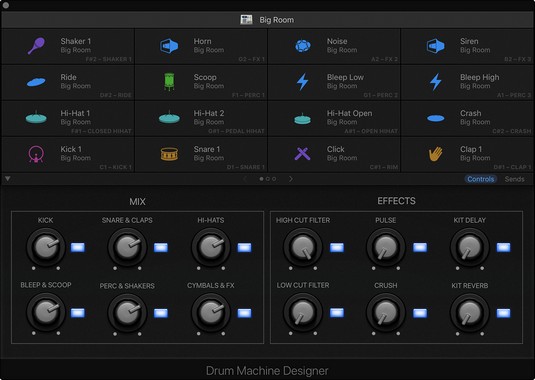Switch to the Sends tab

coord(515,179)
